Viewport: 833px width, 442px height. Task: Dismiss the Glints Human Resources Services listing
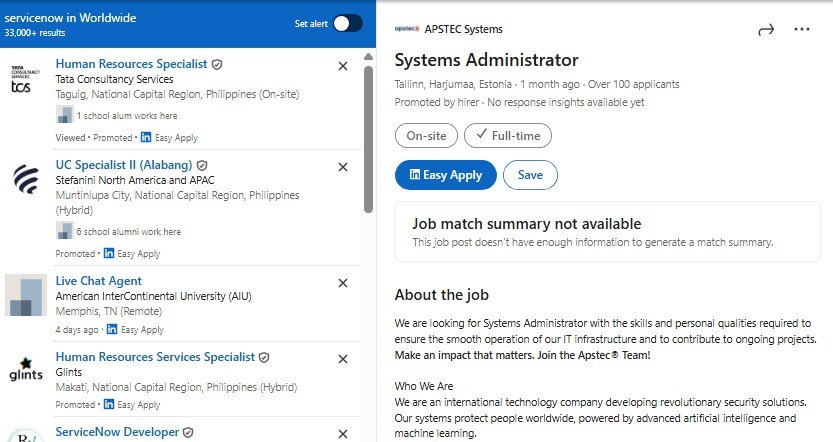coord(343,359)
